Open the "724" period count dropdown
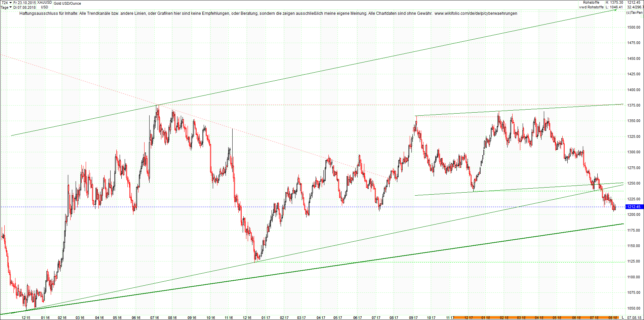Viewport: 644px width, 320px height. coord(5,2)
